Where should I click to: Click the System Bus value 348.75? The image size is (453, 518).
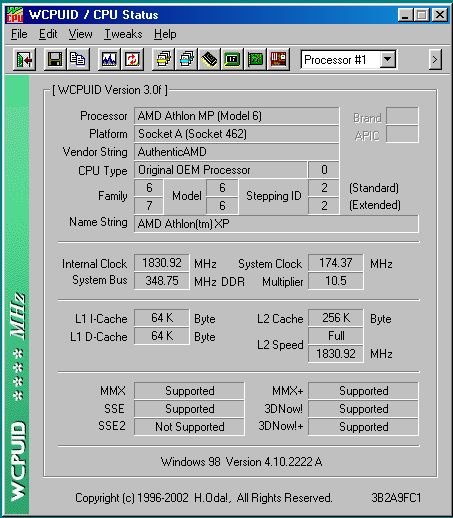(x=162, y=281)
